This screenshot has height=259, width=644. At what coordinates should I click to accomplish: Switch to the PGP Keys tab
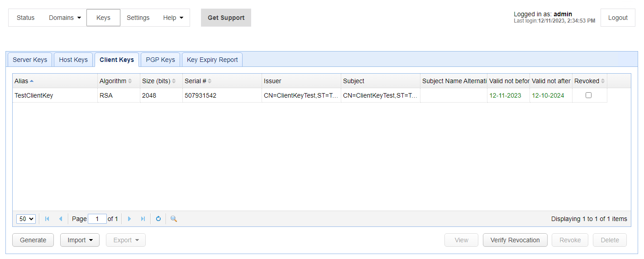pos(160,60)
